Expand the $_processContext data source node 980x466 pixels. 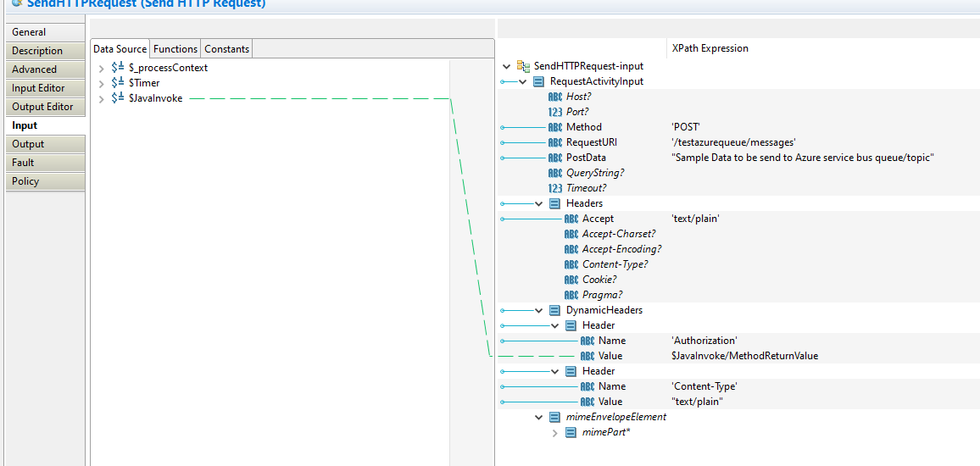pyautogui.click(x=102, y=68)
